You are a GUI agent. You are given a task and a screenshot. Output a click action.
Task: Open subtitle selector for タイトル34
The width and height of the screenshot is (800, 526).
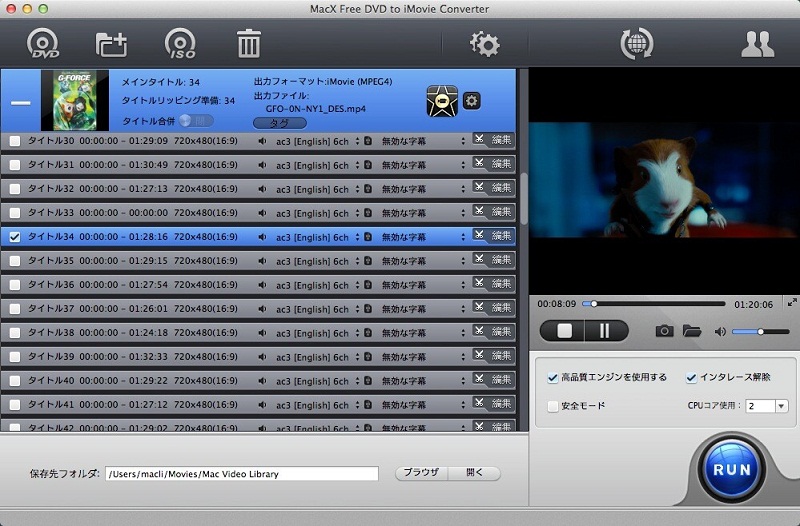coord(423,237)
